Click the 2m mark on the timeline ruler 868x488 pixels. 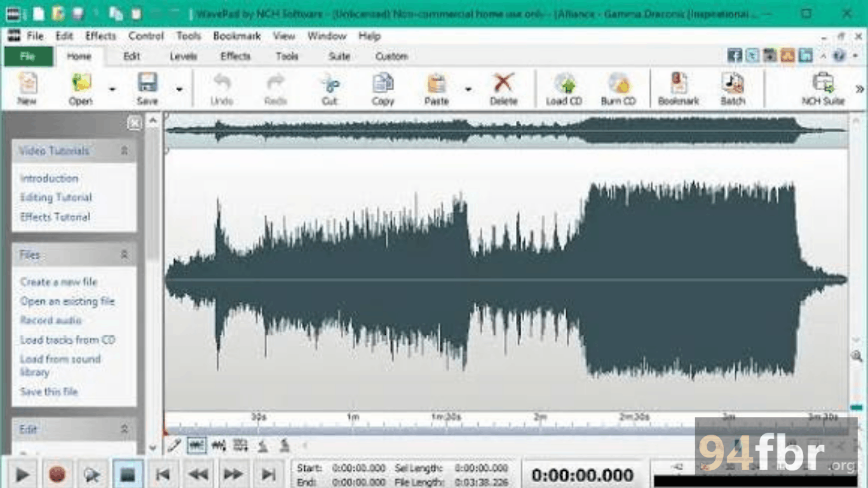pos(540,417)
